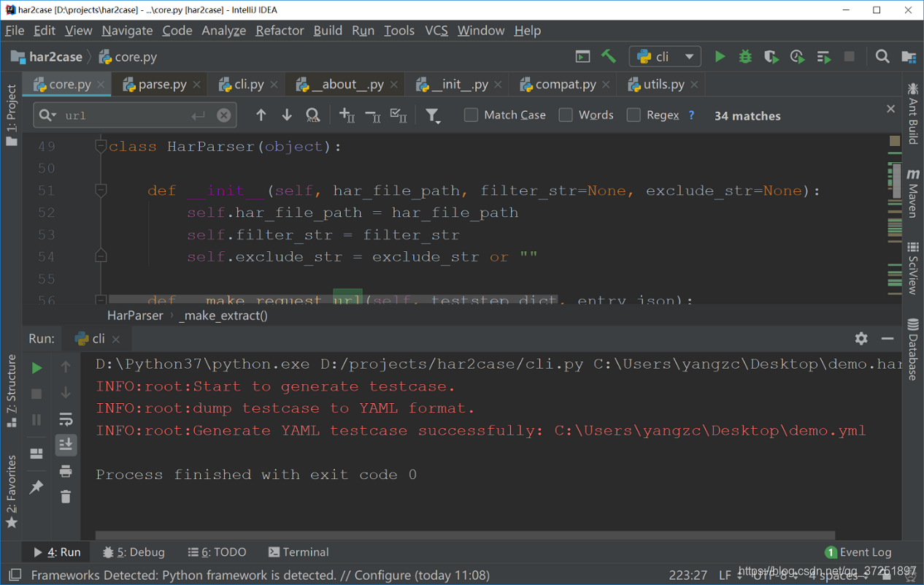Run the cli configuration from the toolbar

720,56
